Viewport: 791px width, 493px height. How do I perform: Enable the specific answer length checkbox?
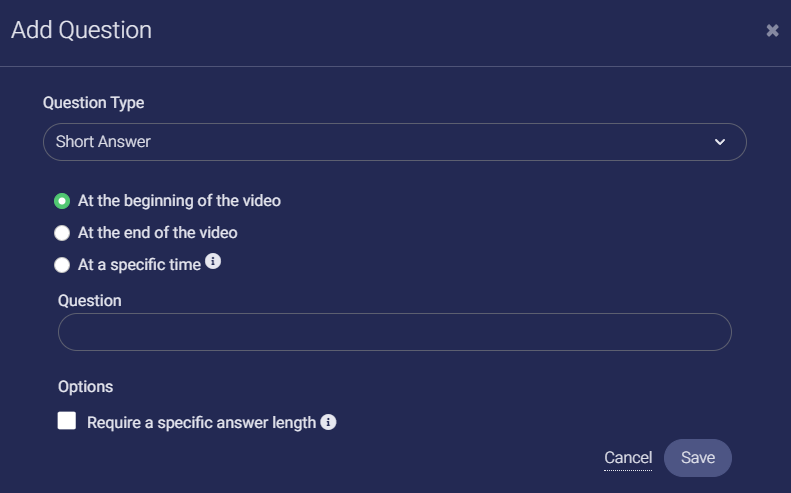(x=67, y=421)
